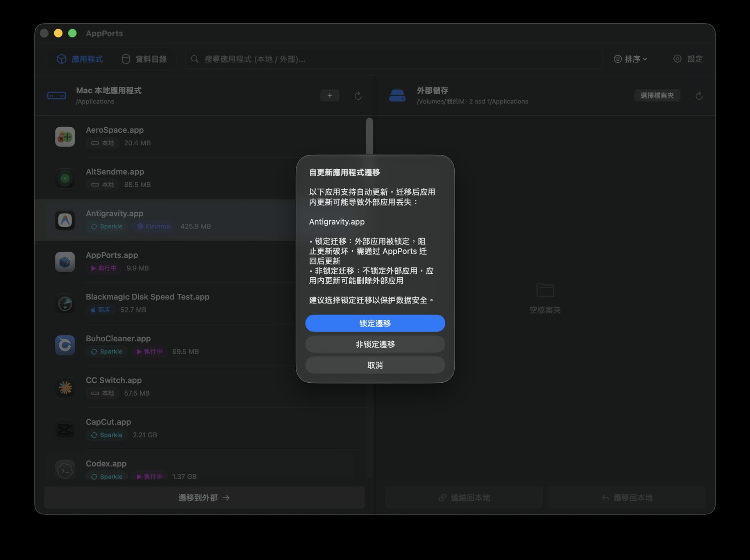Click the empty folder icon
The height and width of the screenshot is (560, 750).
click(545, 290)
